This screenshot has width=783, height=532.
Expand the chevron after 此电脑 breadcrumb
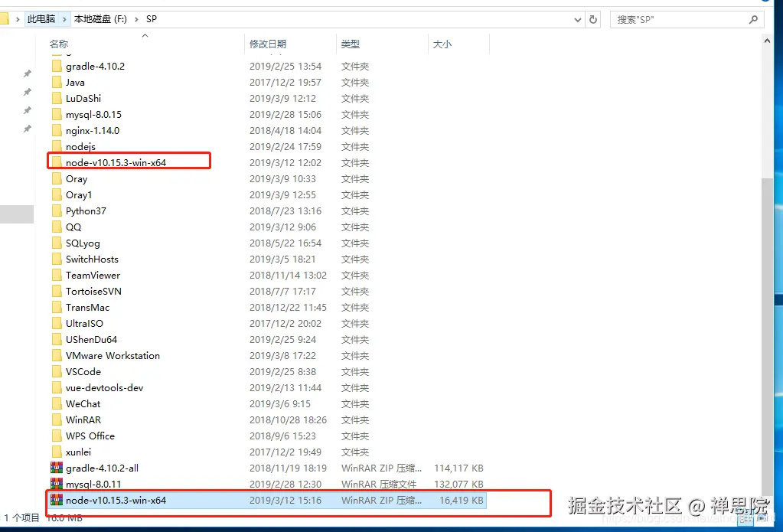pos(64,19)
